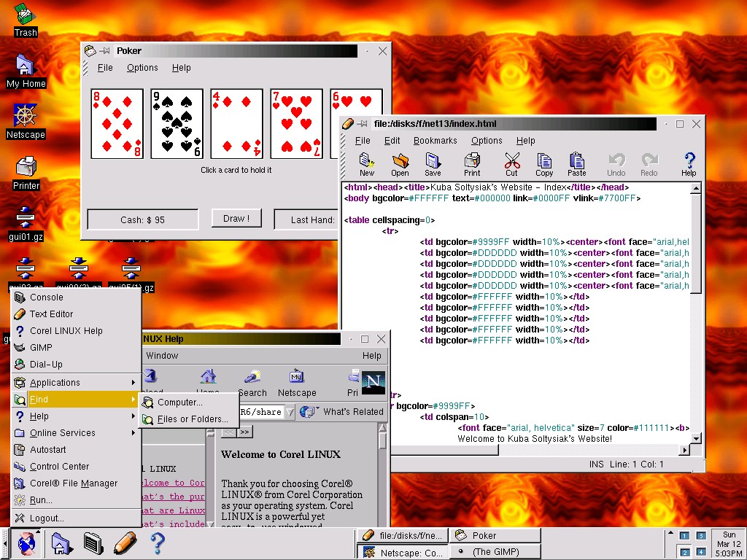Hold the 9 of spades card
747x560 pixels.
tap(177, 124)
